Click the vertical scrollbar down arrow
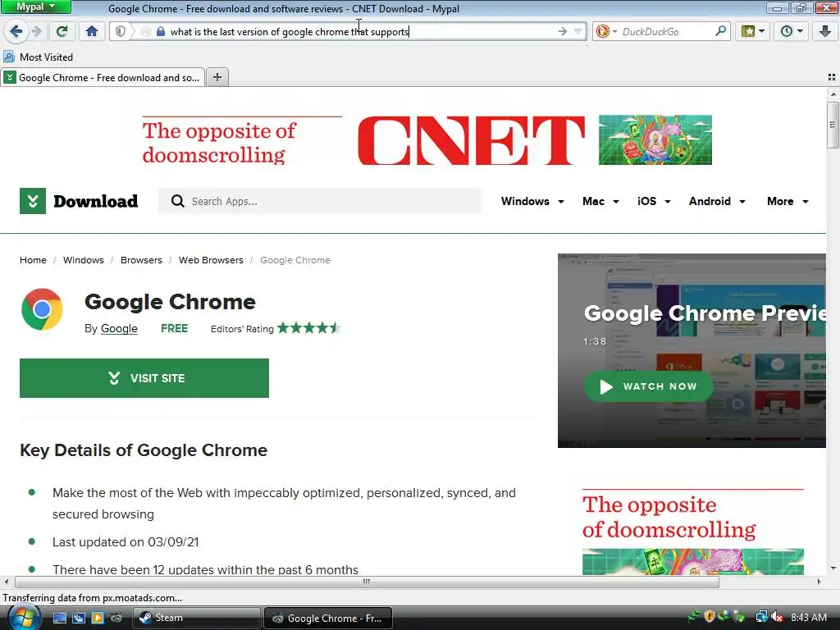 (x=833, y=568)
